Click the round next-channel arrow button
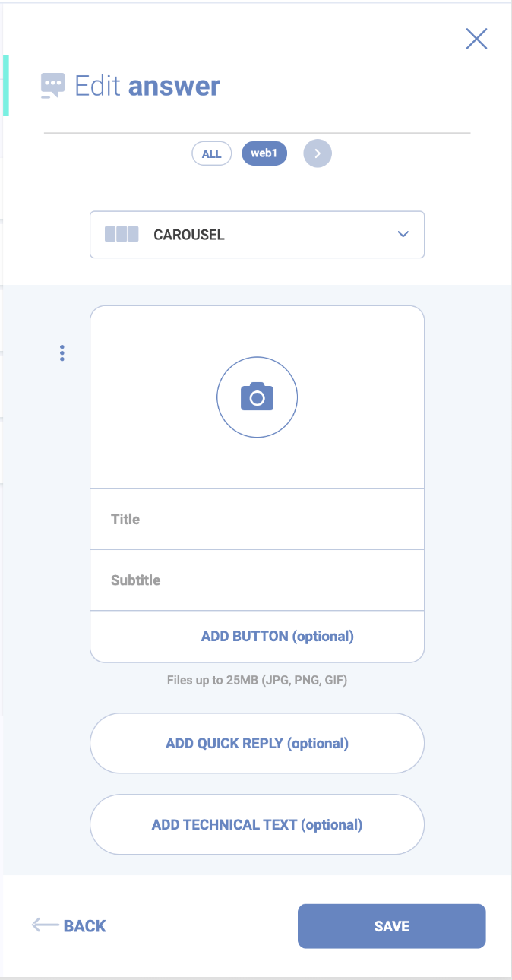Viewport: 512px width, 980px height. [318, 153]
